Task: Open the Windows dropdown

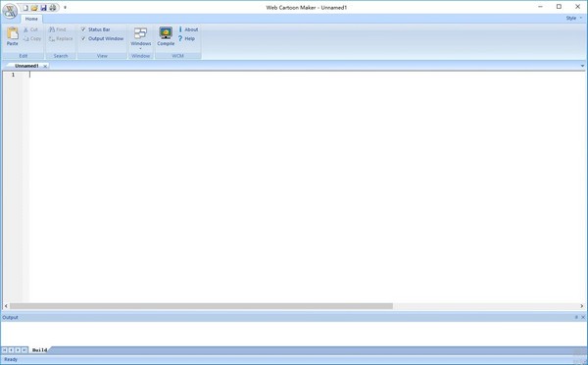Action: pyautogui.click(x=141, y=38)
